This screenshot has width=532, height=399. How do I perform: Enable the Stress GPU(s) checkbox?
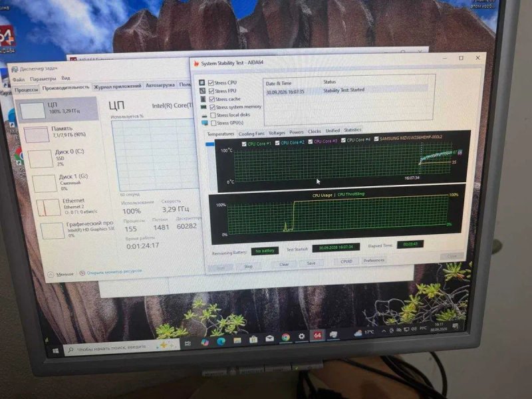pyautogui.click(x=213, y=123)
